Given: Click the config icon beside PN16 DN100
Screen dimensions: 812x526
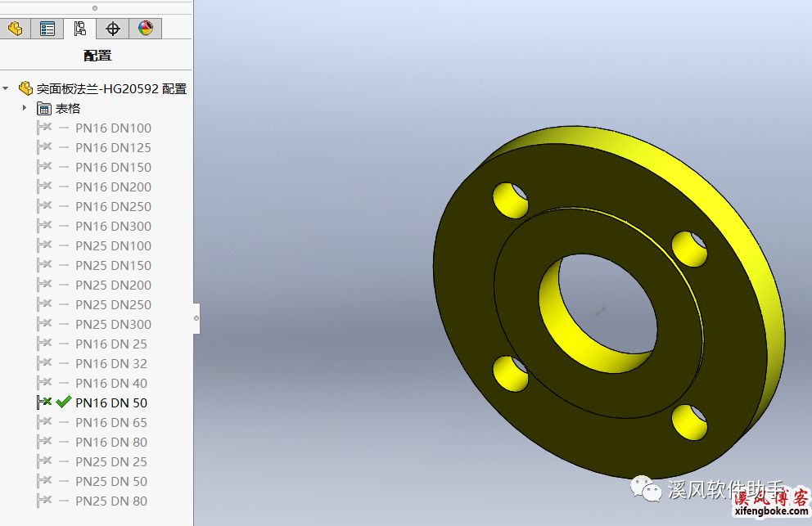Looking at the screenshot, I should coord(44,128).
